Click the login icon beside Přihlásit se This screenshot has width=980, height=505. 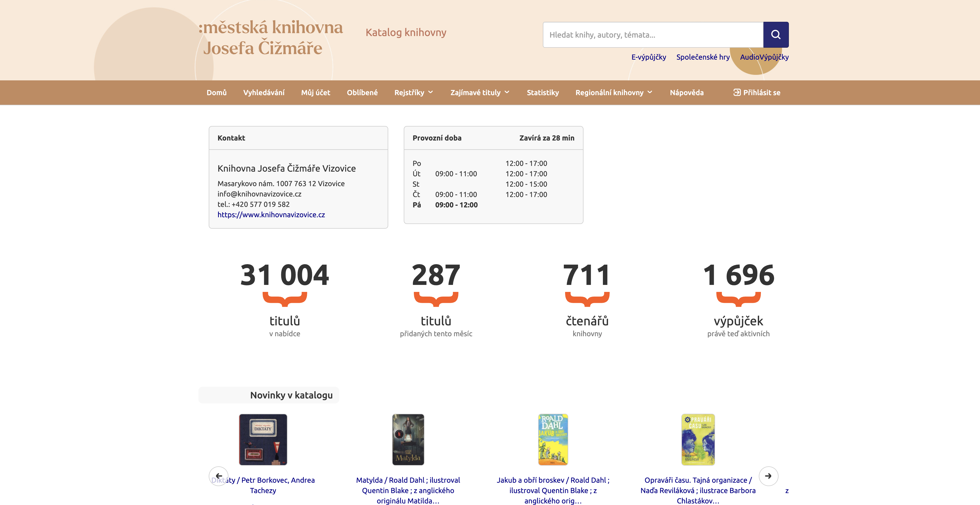[737, 93]
